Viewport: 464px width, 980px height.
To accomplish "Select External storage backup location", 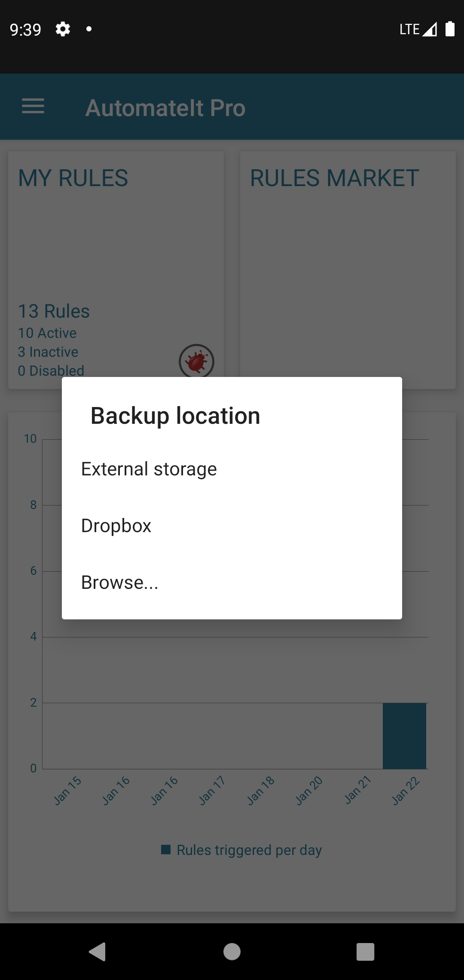I will [232, 469].
